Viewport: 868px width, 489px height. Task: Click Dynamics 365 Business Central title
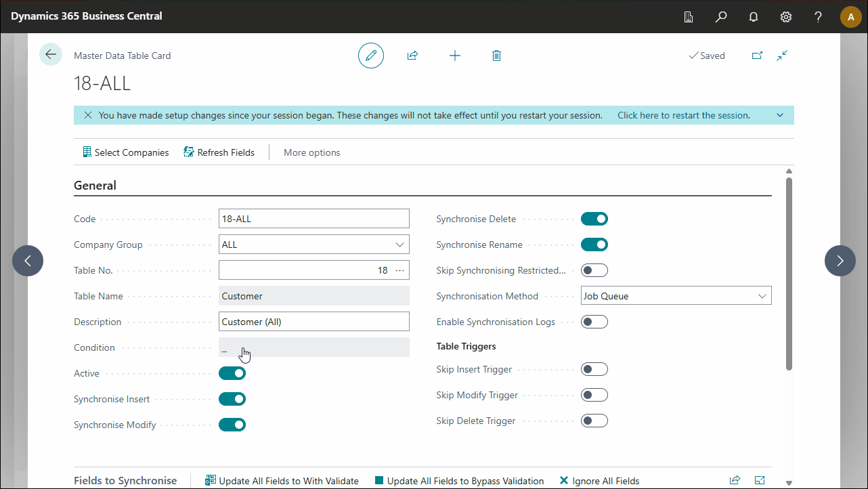87,16
